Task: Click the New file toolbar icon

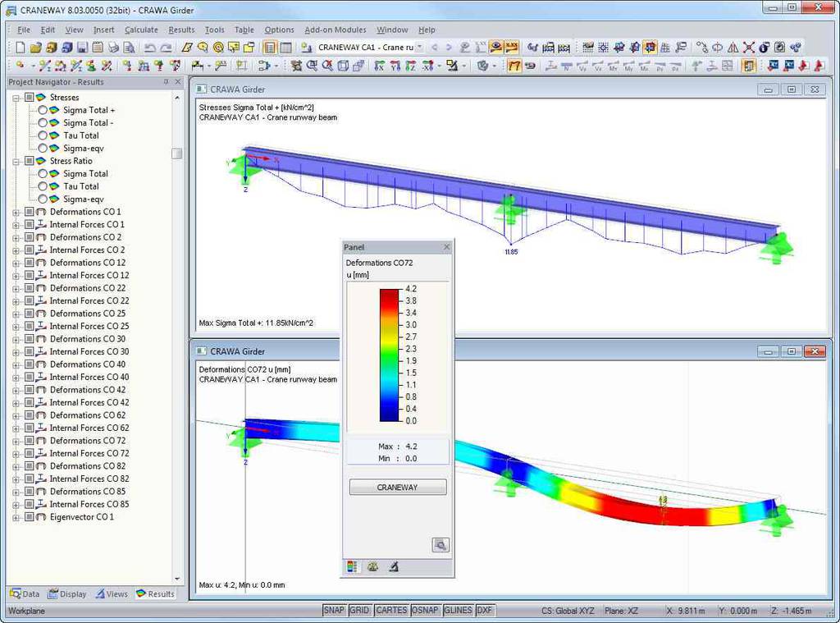Action: click(x=20, y=47)
